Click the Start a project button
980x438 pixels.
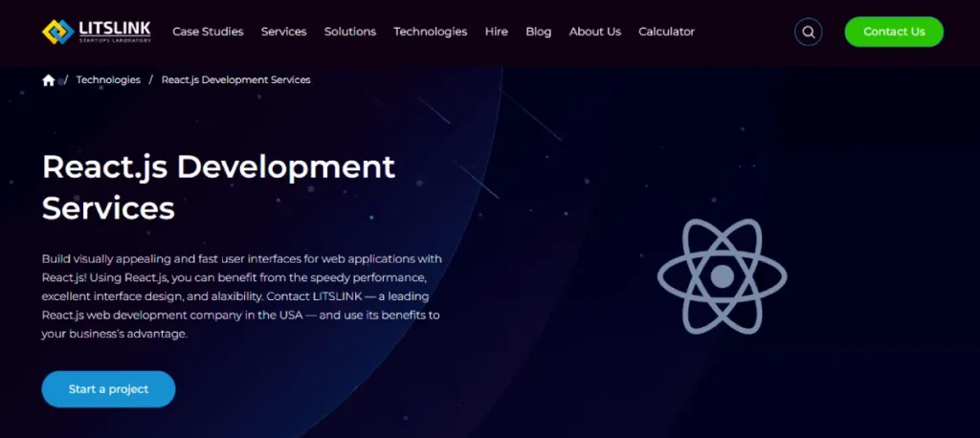[x=109, y=389]
